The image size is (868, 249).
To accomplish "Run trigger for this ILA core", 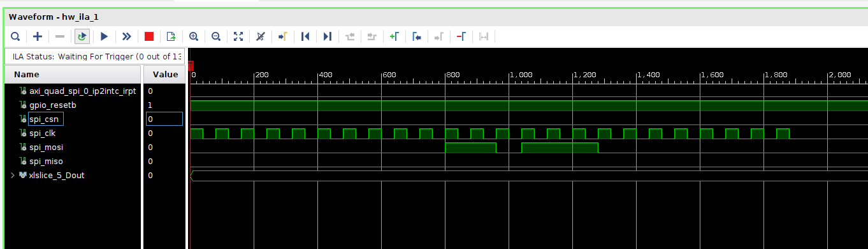I will [105, 36].
